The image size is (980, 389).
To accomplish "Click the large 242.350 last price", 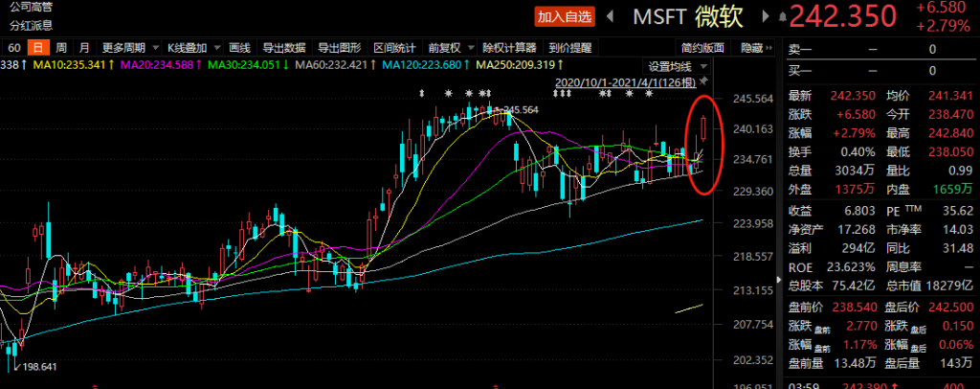I will click(x=843, y=17).
